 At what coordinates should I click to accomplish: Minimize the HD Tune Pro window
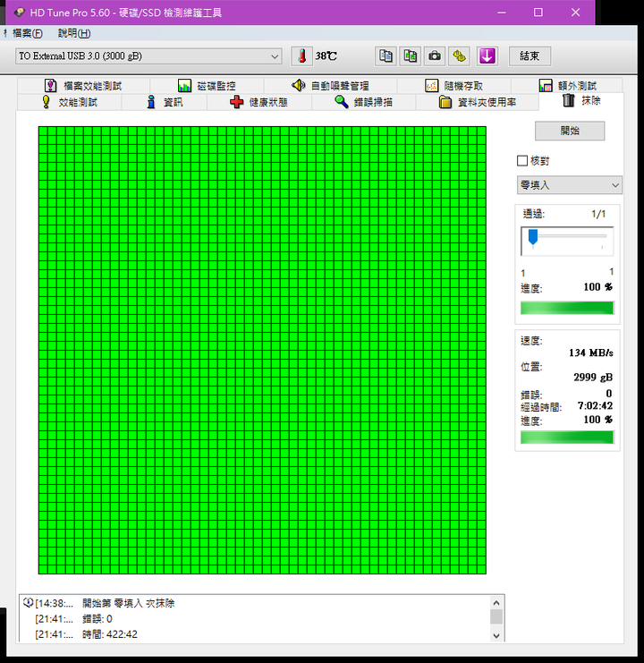[x=502, y=13]
